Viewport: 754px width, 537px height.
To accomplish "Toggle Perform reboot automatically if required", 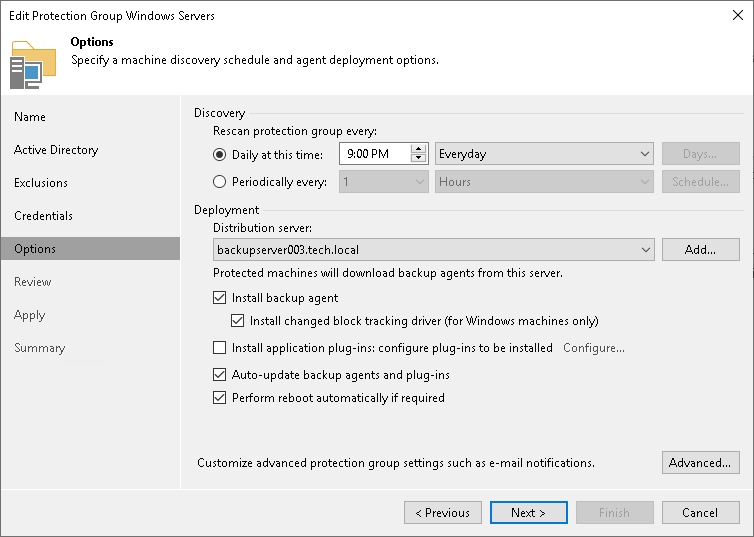I will (219, 398).
